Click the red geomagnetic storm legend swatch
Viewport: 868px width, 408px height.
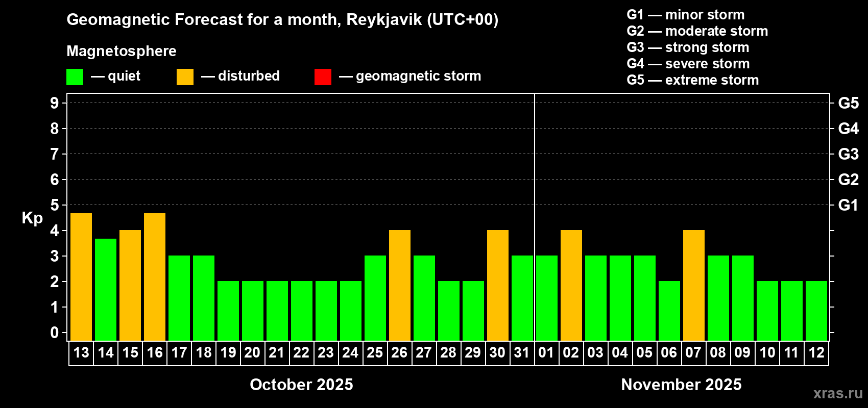click(323, 77)
